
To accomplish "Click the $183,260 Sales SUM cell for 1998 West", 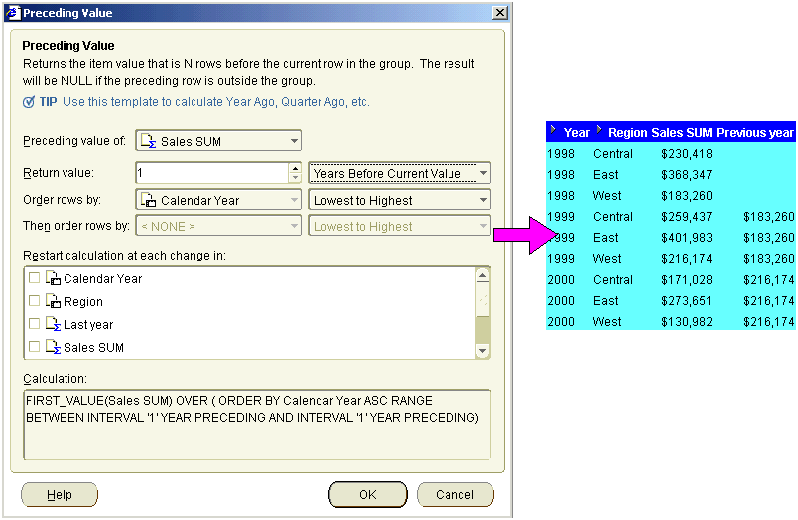I will pyautogui.click(x=687, y=195).
